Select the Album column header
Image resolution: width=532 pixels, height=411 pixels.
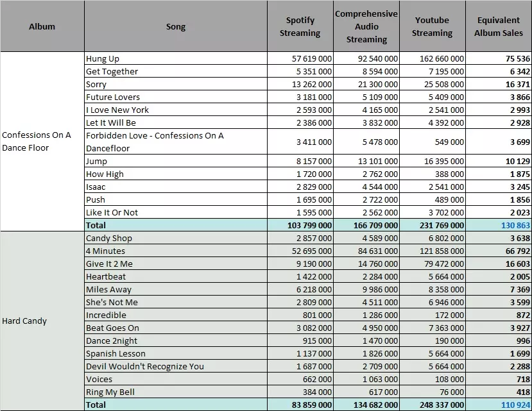click(x=42, y=26)
